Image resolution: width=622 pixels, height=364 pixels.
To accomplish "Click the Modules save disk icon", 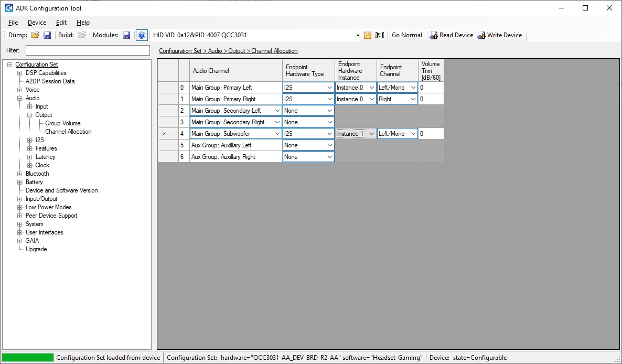I will coord(126,35).
